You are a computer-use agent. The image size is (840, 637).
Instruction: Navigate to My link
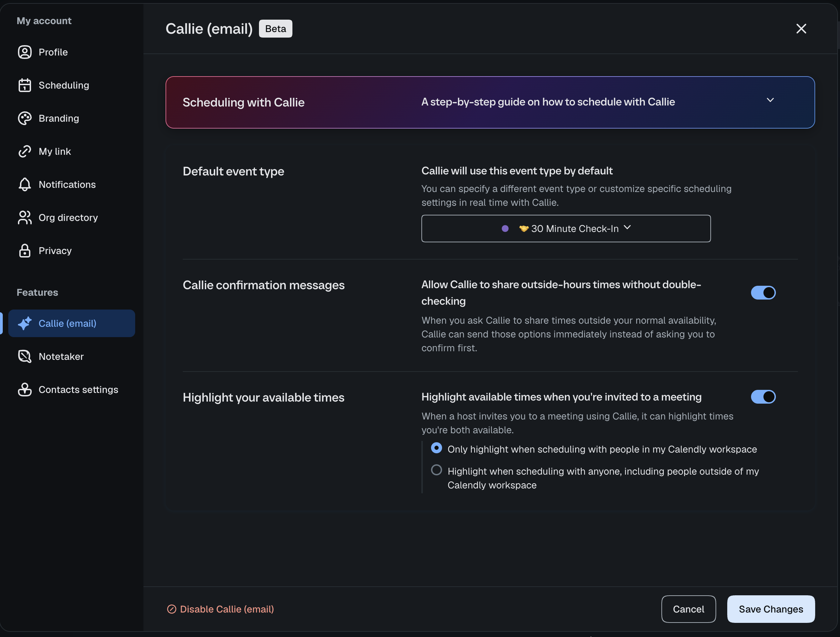pos(72,151)
